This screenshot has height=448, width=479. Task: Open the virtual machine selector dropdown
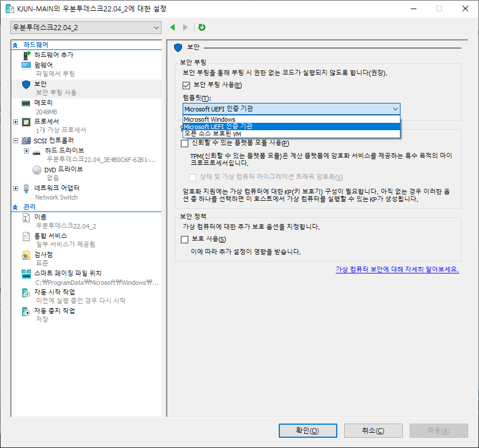point(86,27)
